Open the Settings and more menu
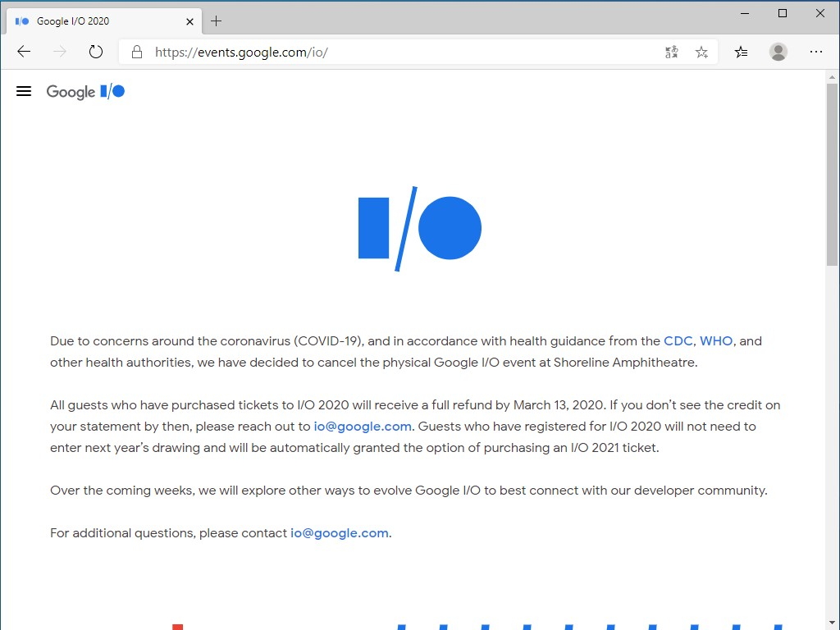 click(816, 51)
